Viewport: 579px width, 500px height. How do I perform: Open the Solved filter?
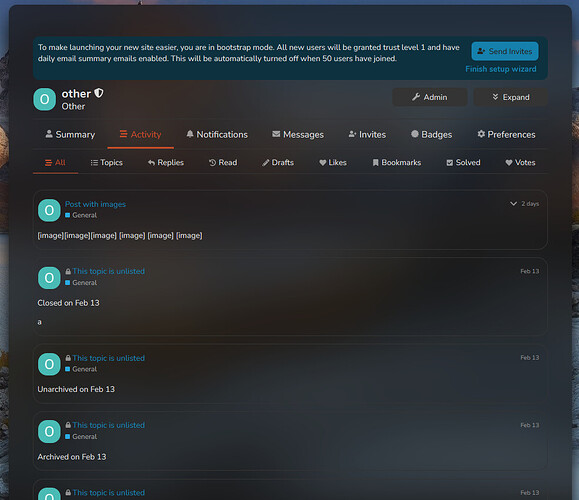coord(463,162)
